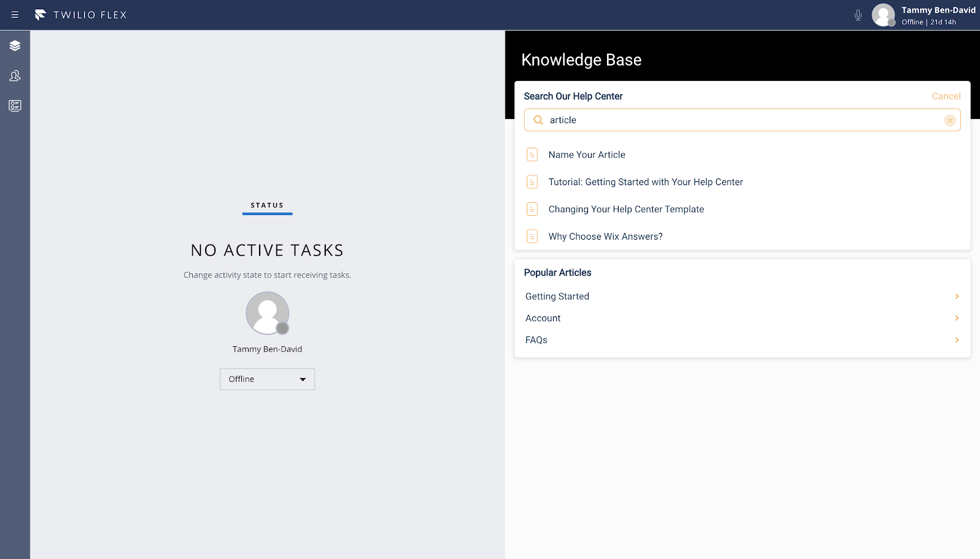The height and width of the screenshot is (559, 980).
Task: Click the header user avatar
Action: coord(883,15)
